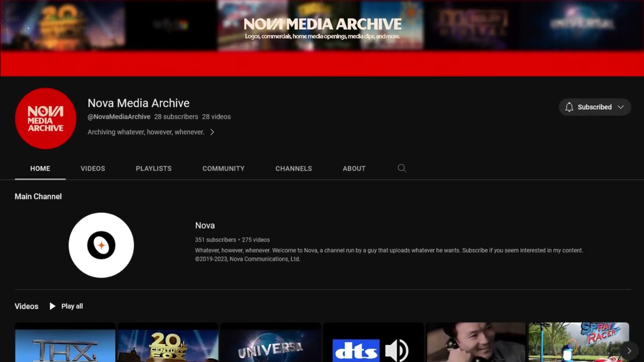
Task: Switch to the Home tab
Action: pos(40,168)
